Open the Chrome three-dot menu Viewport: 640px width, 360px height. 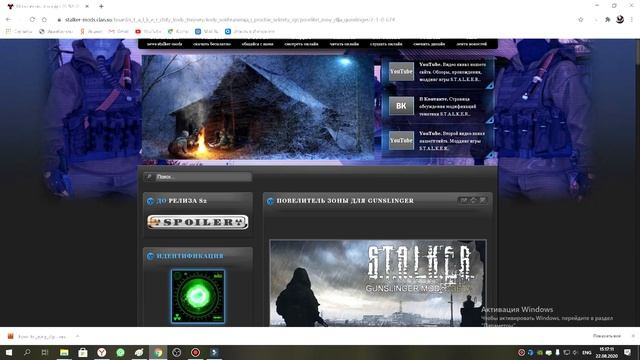point(632,20)
